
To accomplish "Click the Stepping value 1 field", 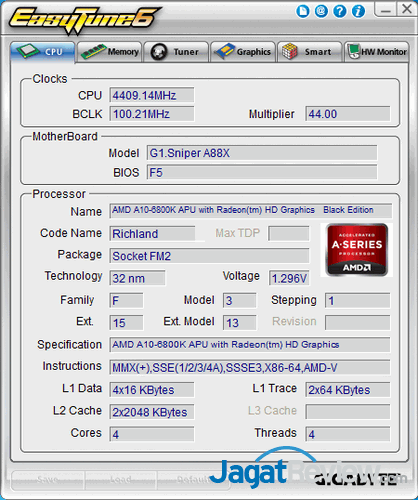I will click(358, 301).
